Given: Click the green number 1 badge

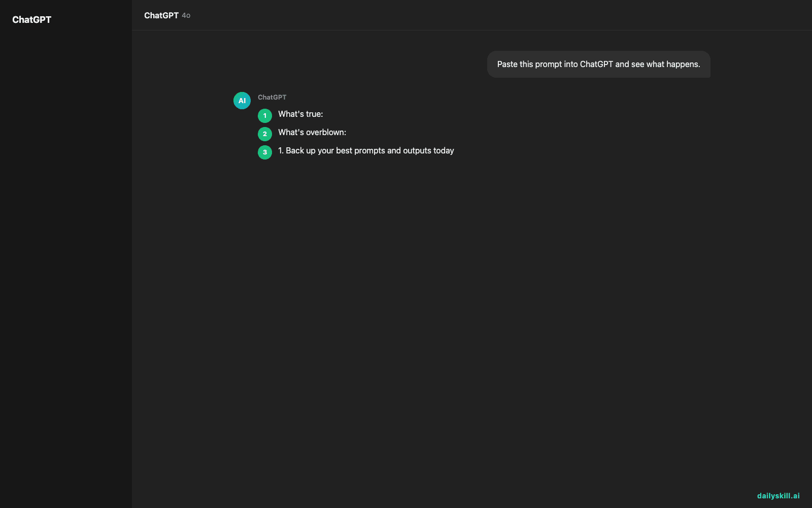Looking at the screenshot, I should 265,116.
